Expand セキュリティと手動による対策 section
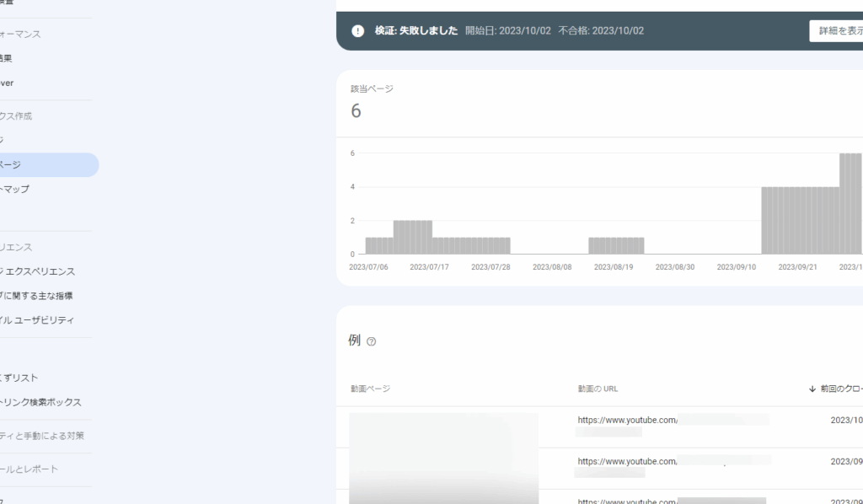 point(42,436)
